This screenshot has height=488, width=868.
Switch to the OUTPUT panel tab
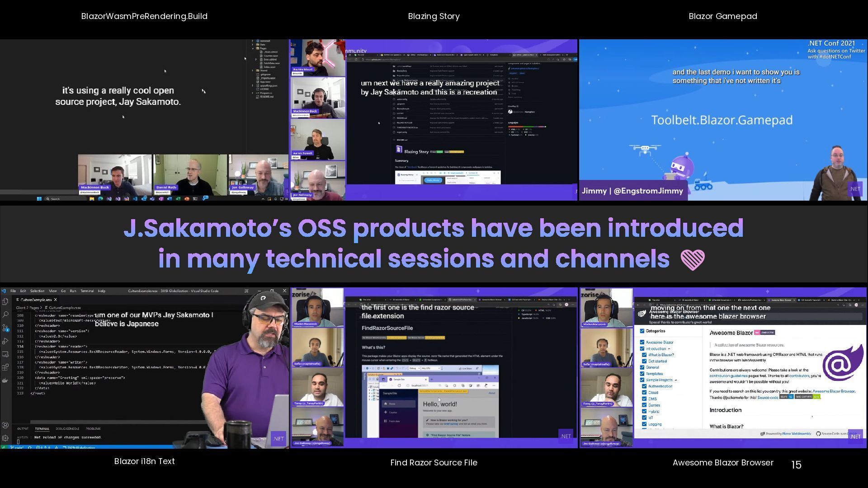[x=23, y=428]
